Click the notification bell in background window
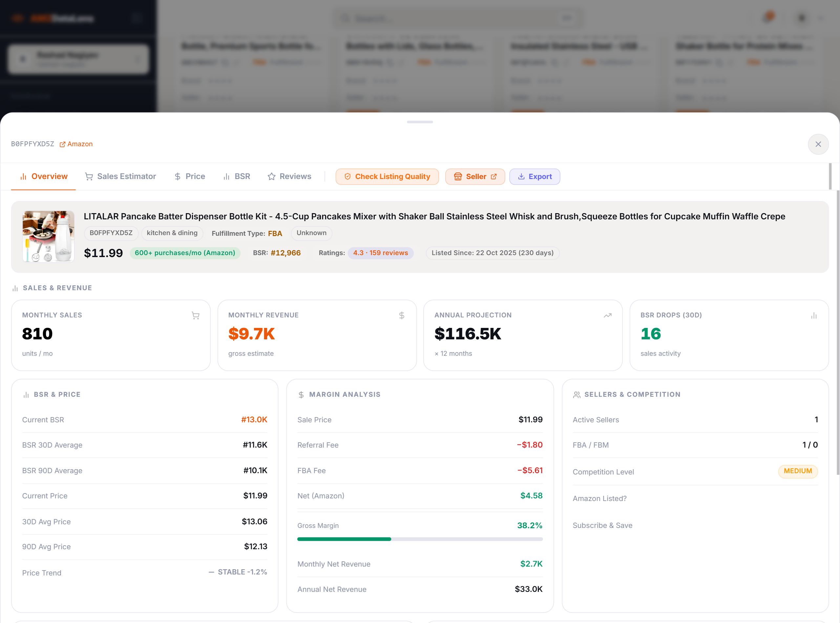Image resolution: width=840 pixels, height=623 pixels. tap(768, 17)
